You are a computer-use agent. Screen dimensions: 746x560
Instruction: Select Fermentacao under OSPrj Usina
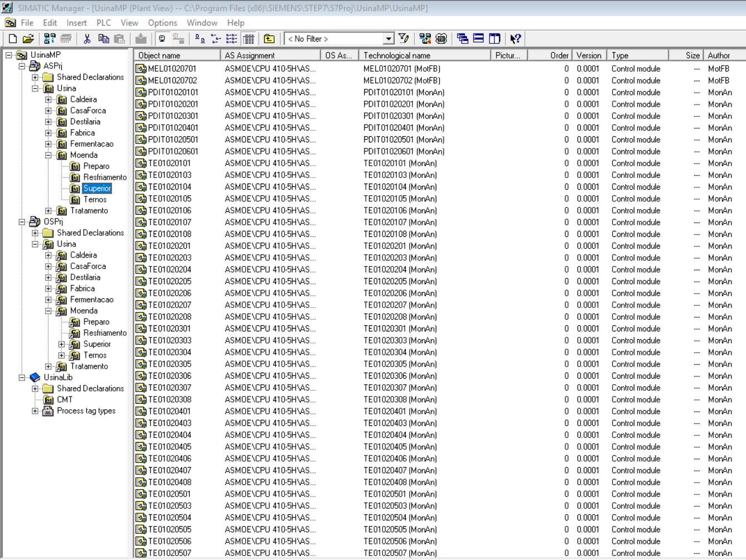[x=92, y=300]
